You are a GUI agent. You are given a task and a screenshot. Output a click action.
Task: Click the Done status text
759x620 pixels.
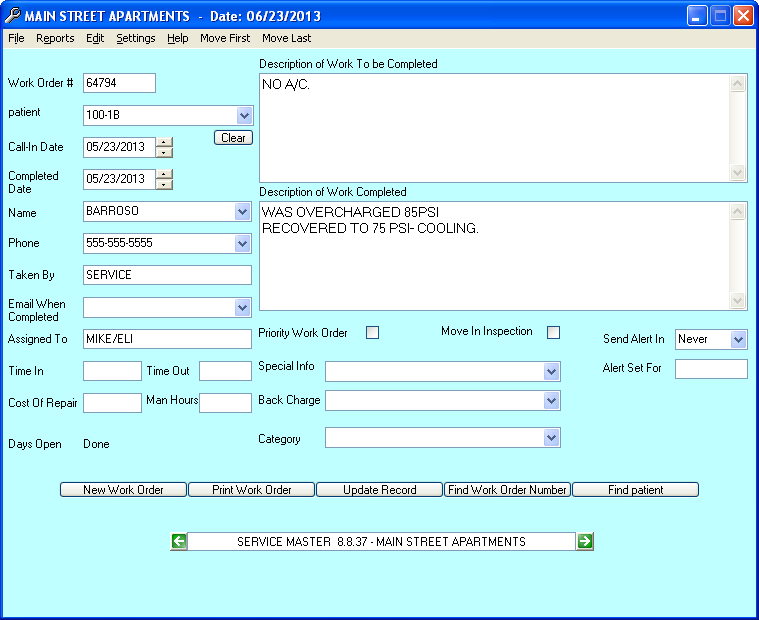(96, 444)
